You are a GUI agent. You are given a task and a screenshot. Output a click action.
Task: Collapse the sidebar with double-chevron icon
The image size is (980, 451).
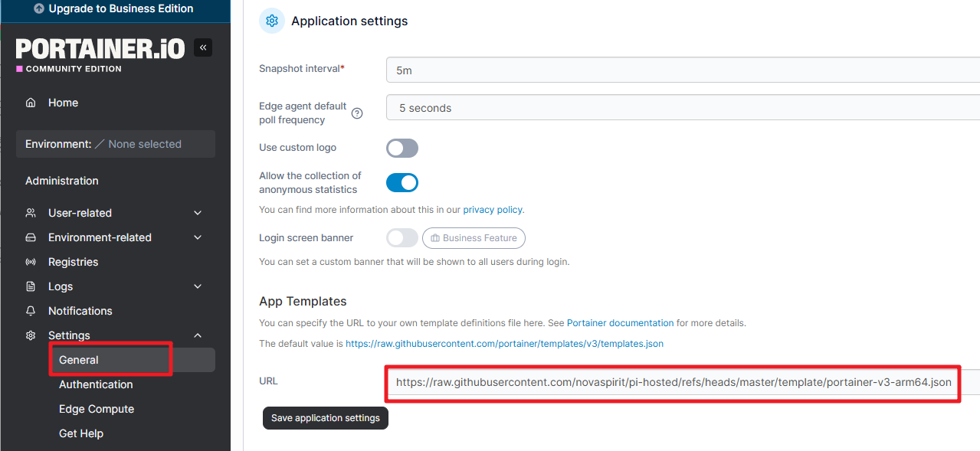(x=203, y=47)
